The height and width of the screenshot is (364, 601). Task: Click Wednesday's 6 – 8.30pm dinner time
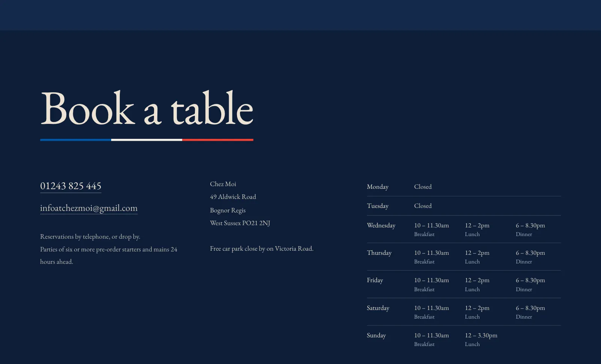click(x=530, y=225)
